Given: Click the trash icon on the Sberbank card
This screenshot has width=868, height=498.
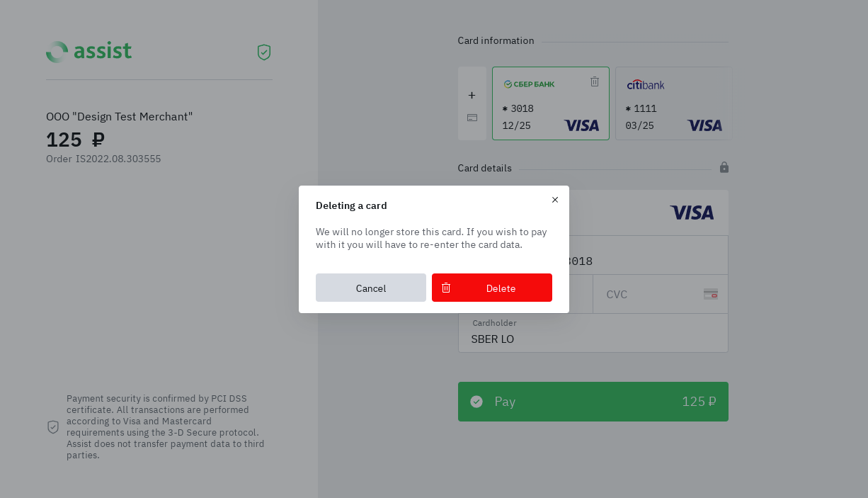Looking at the screenshot, I should [595, 81].
